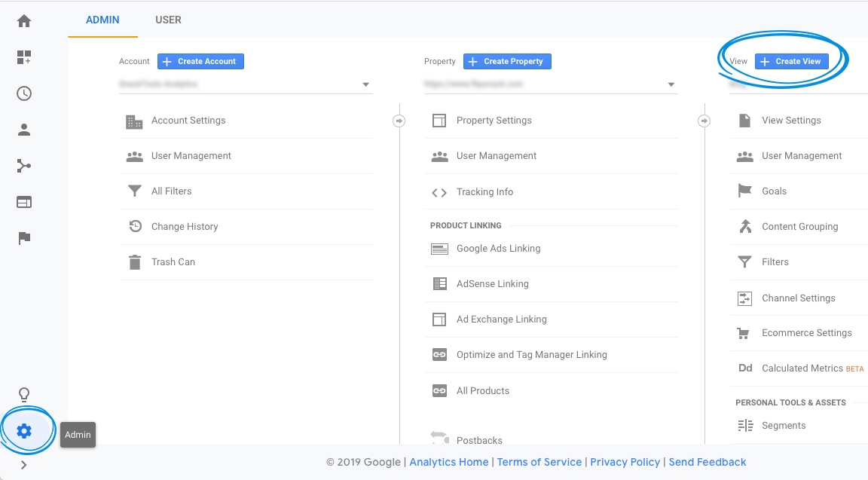
Task: Open Content Grouping
Action: point(799,227)
